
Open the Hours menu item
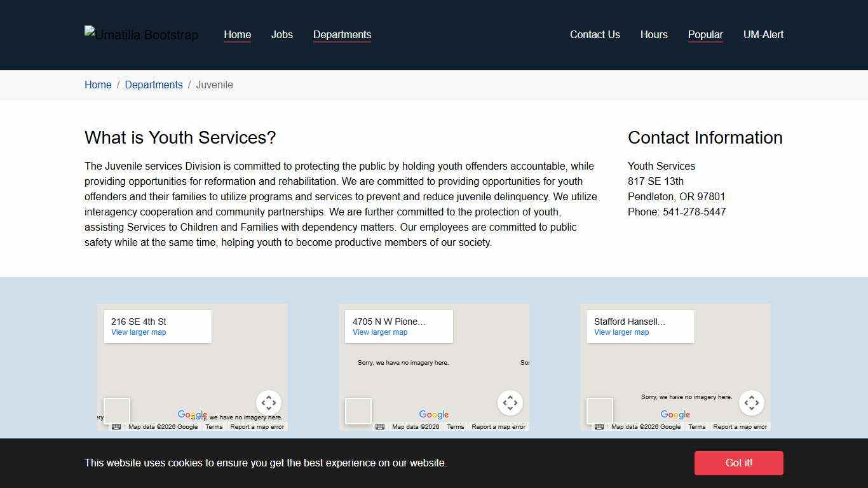(654, 35)
